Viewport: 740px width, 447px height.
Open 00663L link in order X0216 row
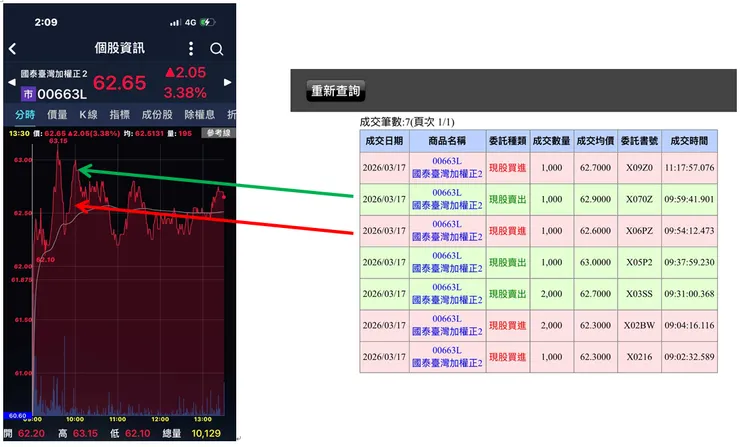447,351
